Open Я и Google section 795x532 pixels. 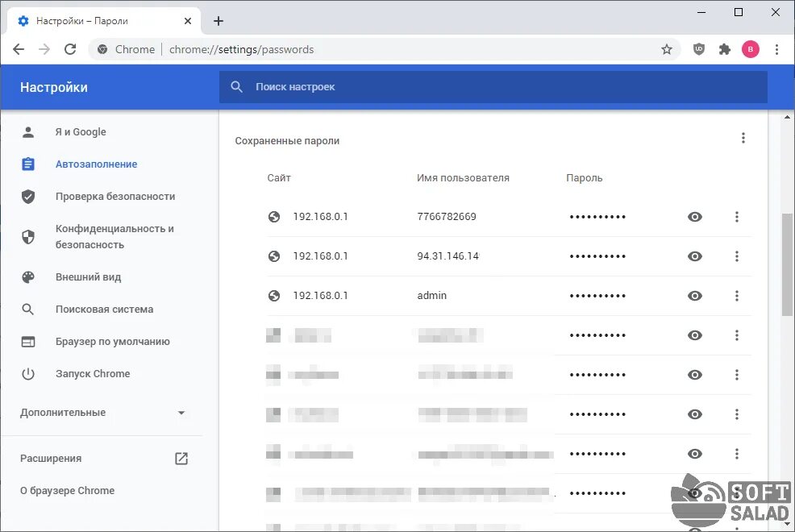click(81, 131)
